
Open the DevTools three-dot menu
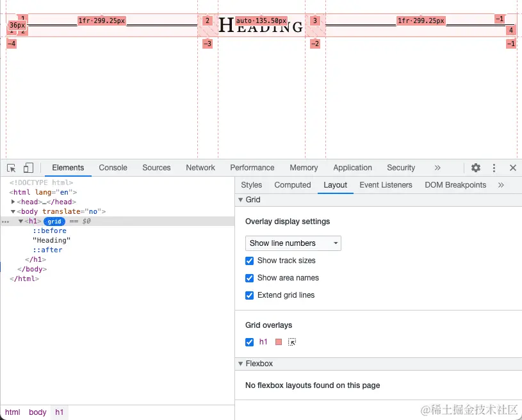pos(494,168)
